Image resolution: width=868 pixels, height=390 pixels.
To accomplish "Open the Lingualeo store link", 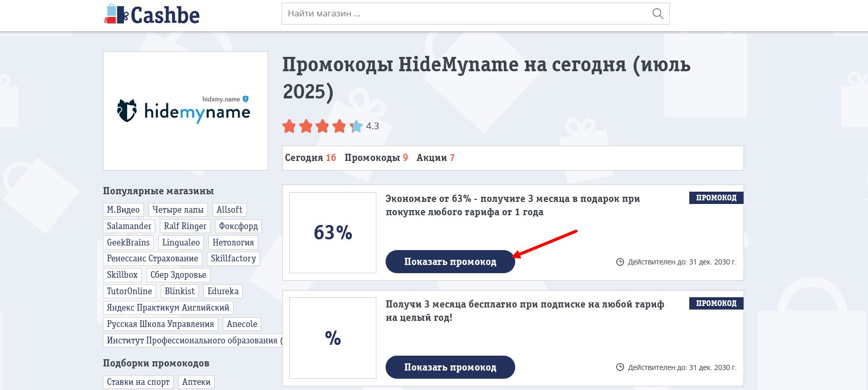I will [x=181, y=242].
